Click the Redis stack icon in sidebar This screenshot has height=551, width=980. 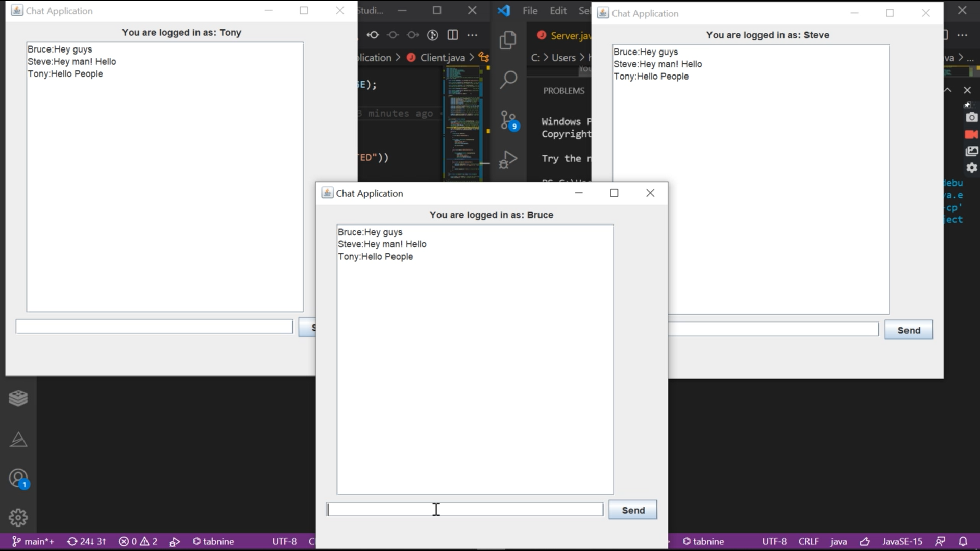coord(18,398)
